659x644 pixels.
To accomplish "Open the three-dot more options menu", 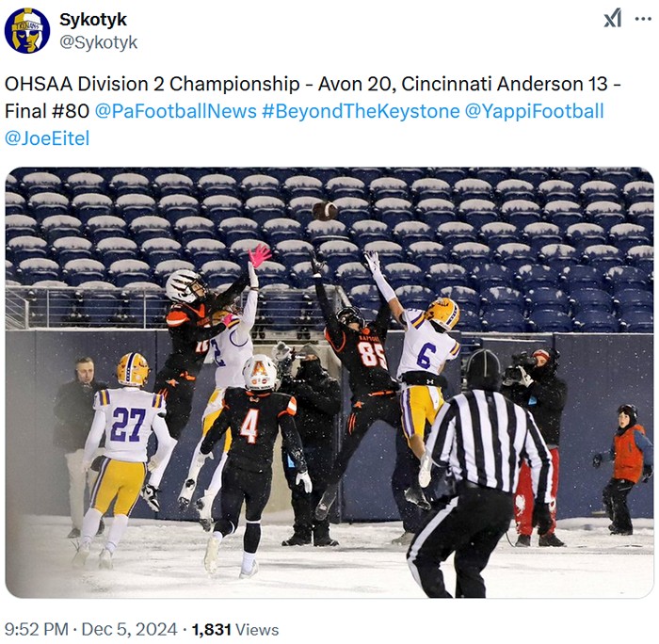I will click(643, 19).
